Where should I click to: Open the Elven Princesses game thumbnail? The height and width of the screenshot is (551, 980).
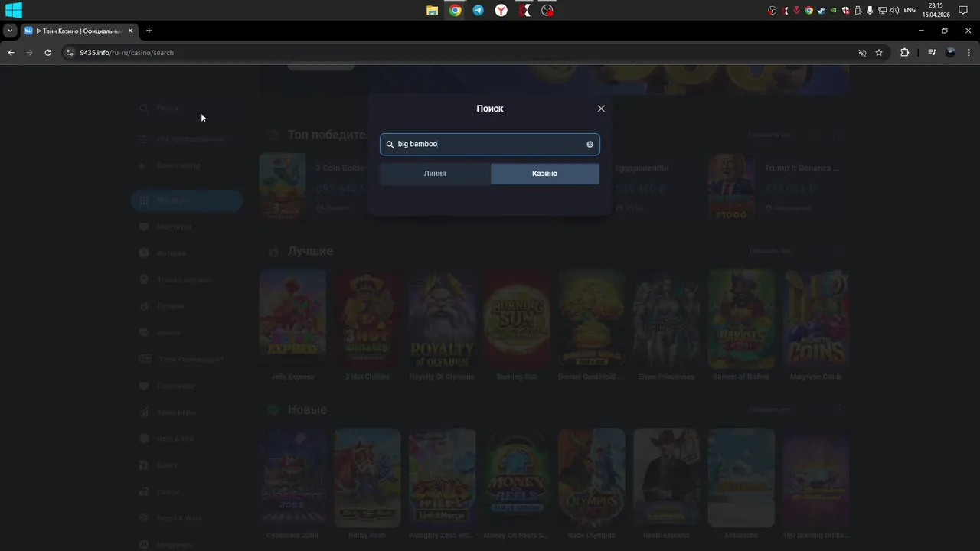click(x=666, y=319)
